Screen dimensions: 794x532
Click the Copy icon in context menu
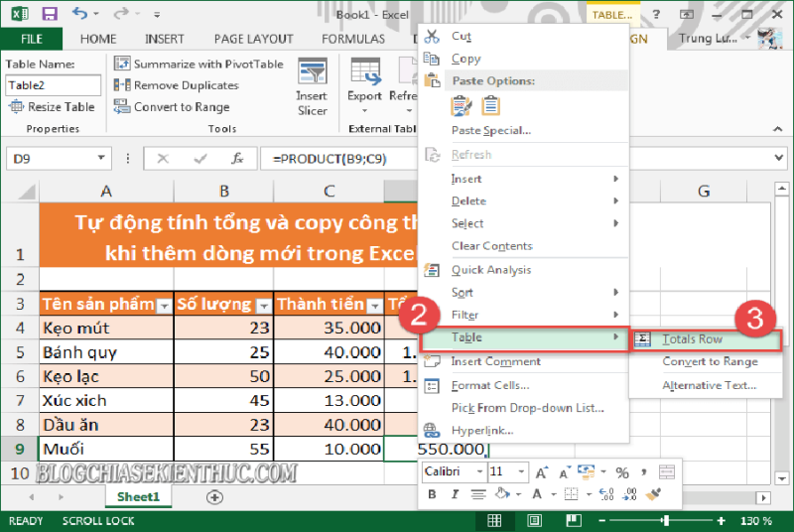pos(432,59)
